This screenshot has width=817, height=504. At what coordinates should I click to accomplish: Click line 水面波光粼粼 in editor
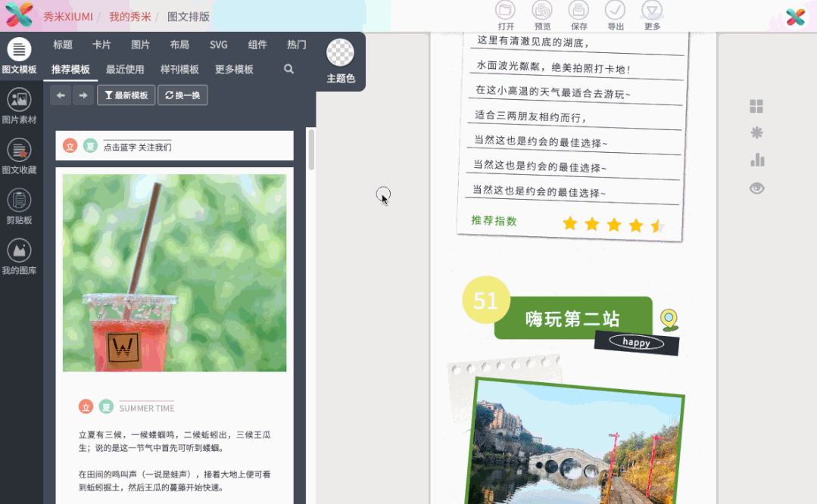pyautogui.click(x=554, y=67)
